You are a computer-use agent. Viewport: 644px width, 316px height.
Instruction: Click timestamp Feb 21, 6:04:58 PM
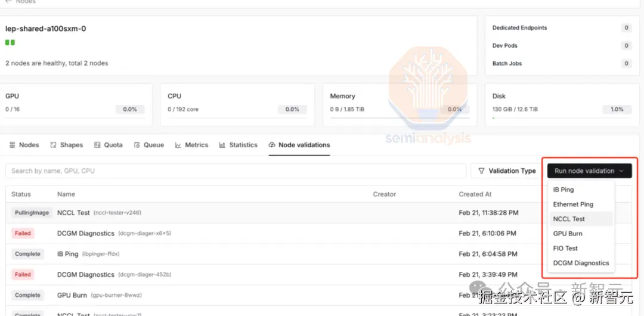[x=488, y=254]
